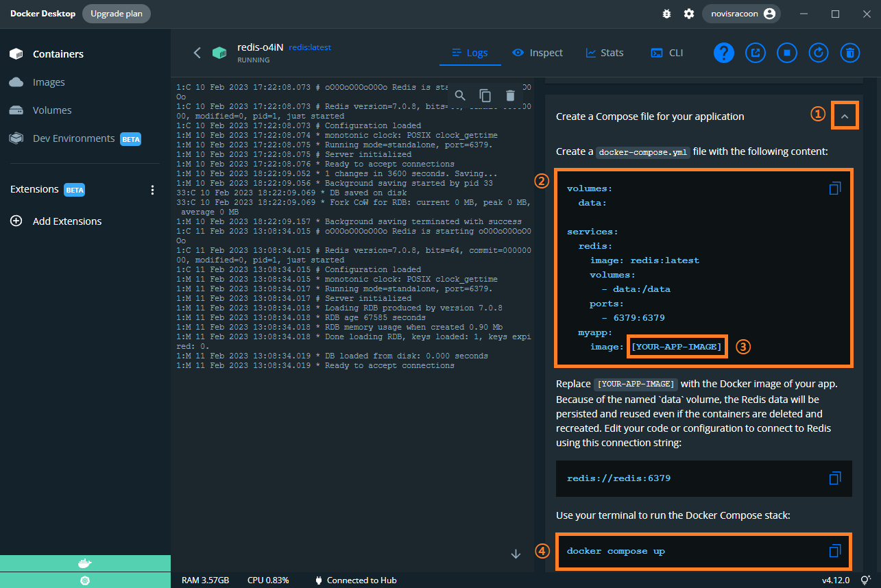Restart the redis-o4iN container
881x588 pixels.
click(819, 53)
